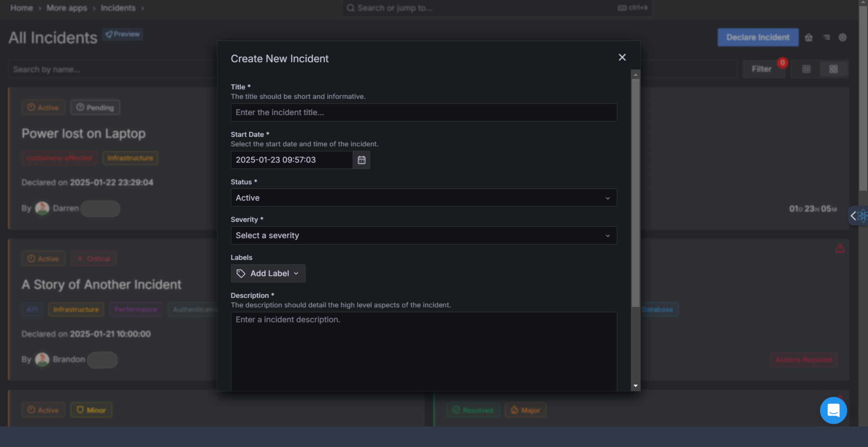Open the Intercom chat bubble
The width and height of the screenshot is (868, 447).
tap(833, 410)
